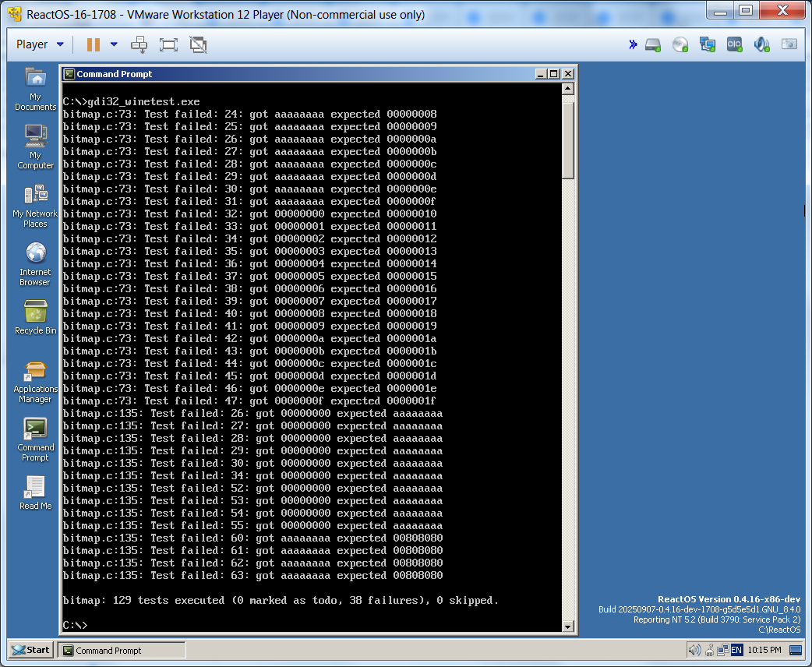Maximize the Command Prompt window
The height and width of the screenshot is (667, 812).
point(553,74)
